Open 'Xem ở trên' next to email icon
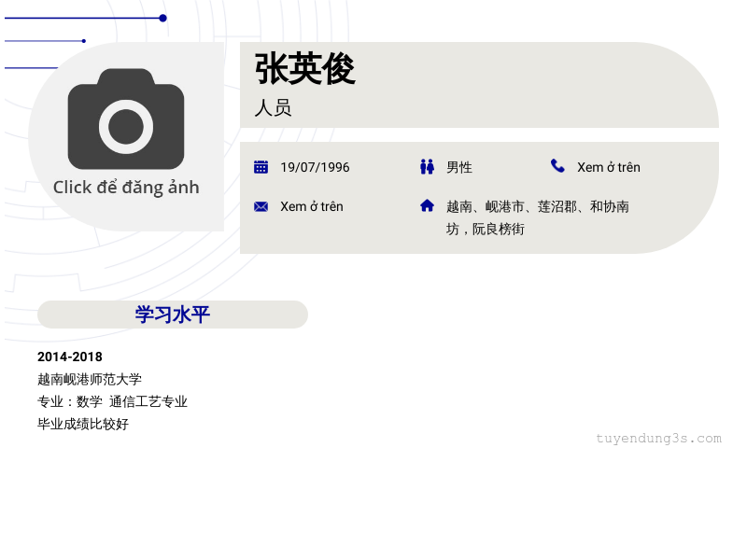 pyautogui.click(x=312, y=206)
